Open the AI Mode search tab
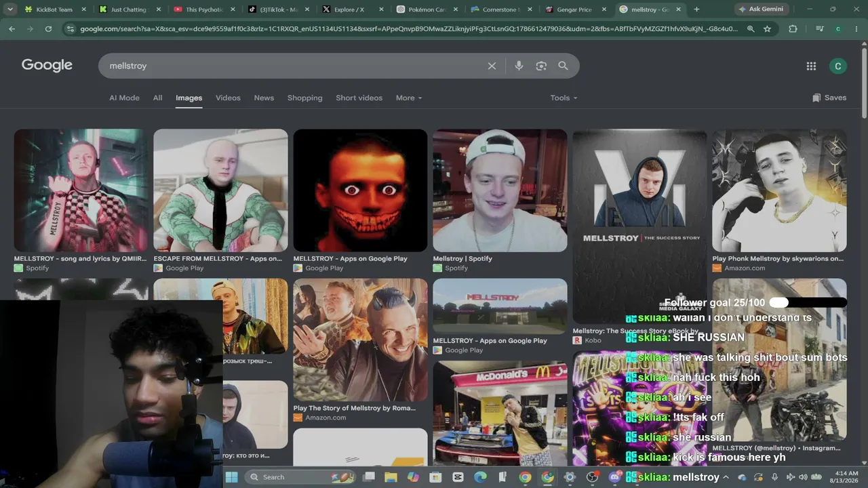Screen dimensions: 868x488 coord(124,98)
